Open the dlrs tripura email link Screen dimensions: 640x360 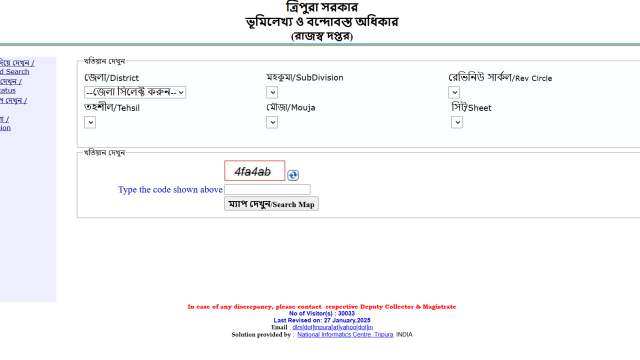pos(333,327)
